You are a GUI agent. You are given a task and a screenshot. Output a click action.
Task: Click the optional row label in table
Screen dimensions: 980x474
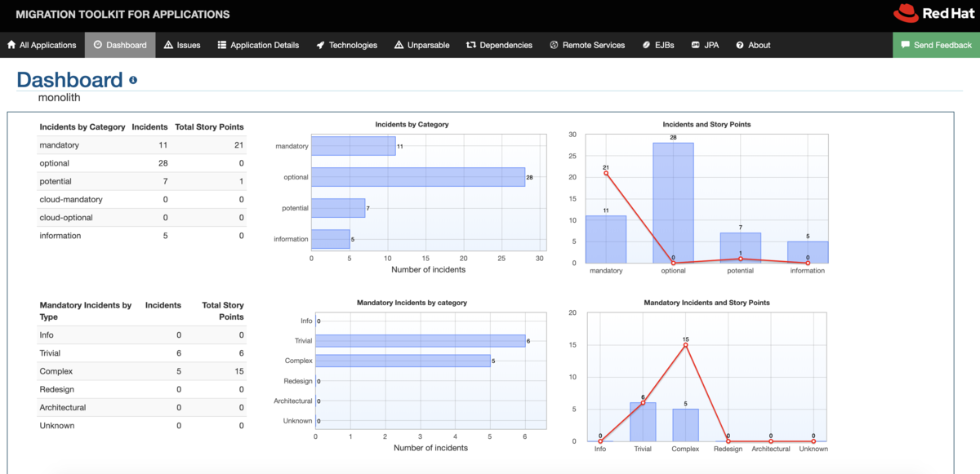pos(55,163)
